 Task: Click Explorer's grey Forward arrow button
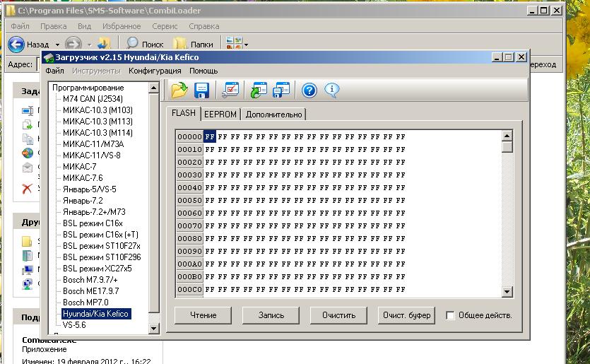(73, 45)
